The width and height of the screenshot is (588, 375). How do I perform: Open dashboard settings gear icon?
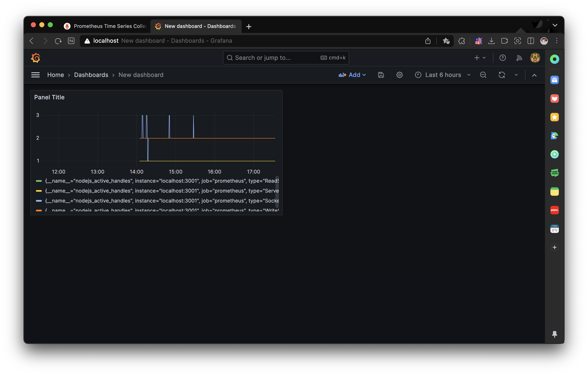[399, 75]
